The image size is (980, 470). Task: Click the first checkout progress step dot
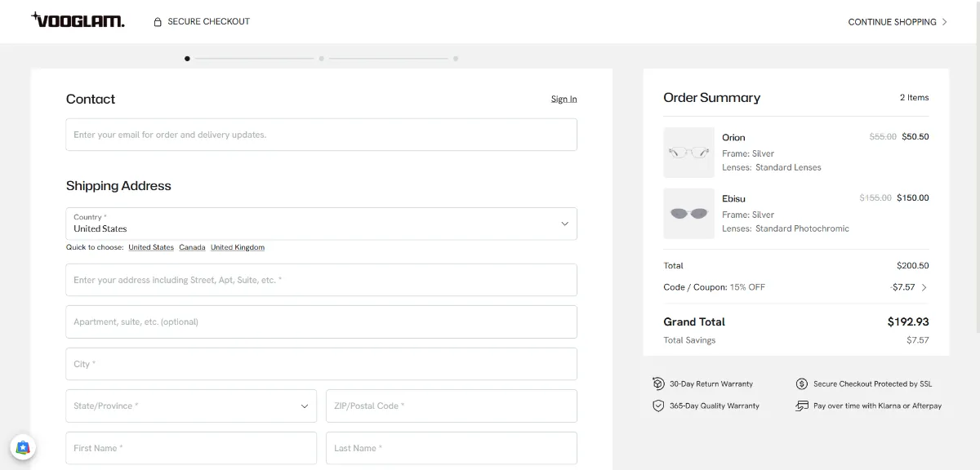pos(187,59)
